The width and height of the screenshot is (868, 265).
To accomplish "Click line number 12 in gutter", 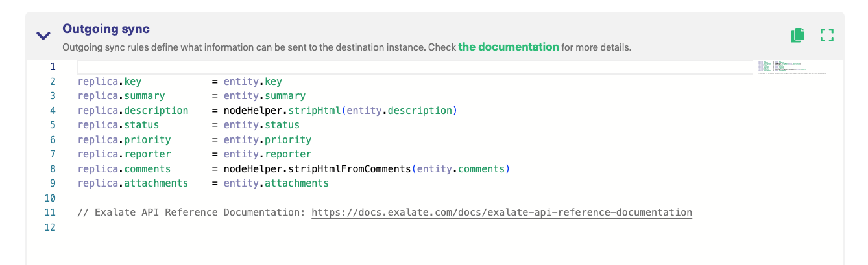I will click(51, 227).
